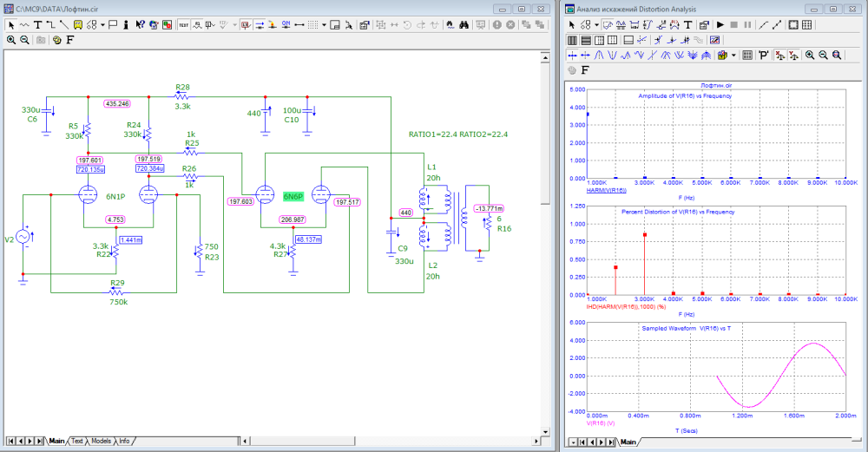Click the Zoom Out magnifier in Distortion Analysis toolbar
The height and width of the screenshot is (452, 868).
[x=823, y=55]
